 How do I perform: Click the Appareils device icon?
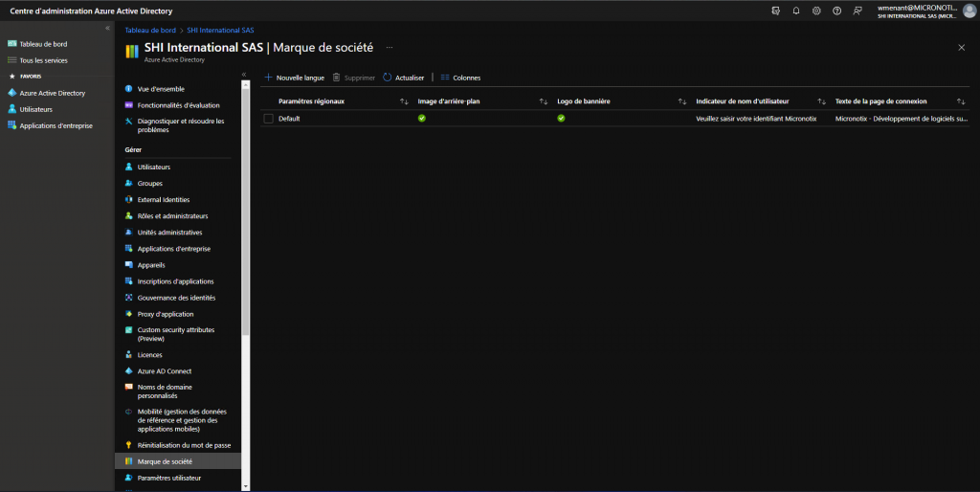pyautogui.click(x=129, y=264)
